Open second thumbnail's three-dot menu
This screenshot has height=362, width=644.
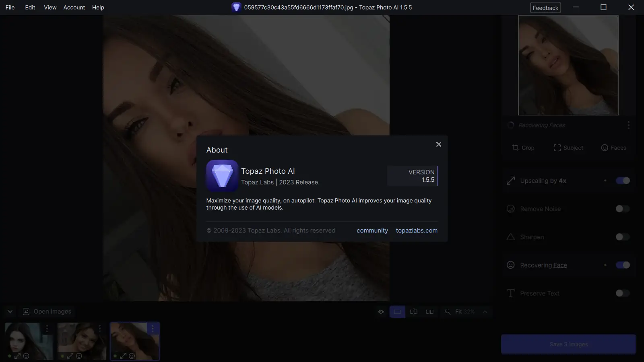tap(100, 329)
